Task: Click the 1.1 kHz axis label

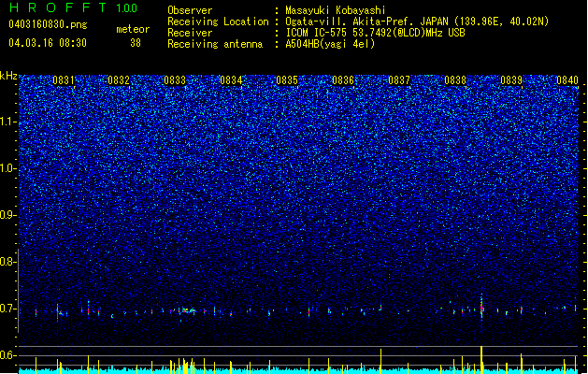Action: pos(8,122)
